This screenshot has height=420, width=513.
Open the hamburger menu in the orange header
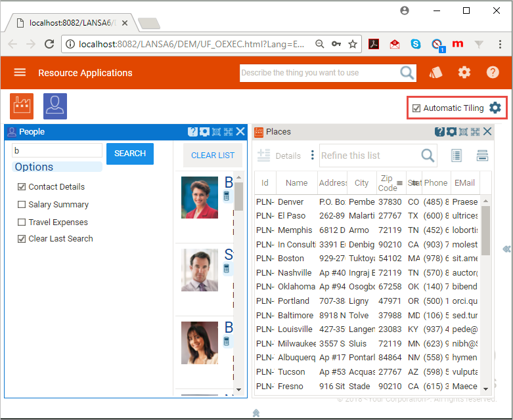pos(20,72)
